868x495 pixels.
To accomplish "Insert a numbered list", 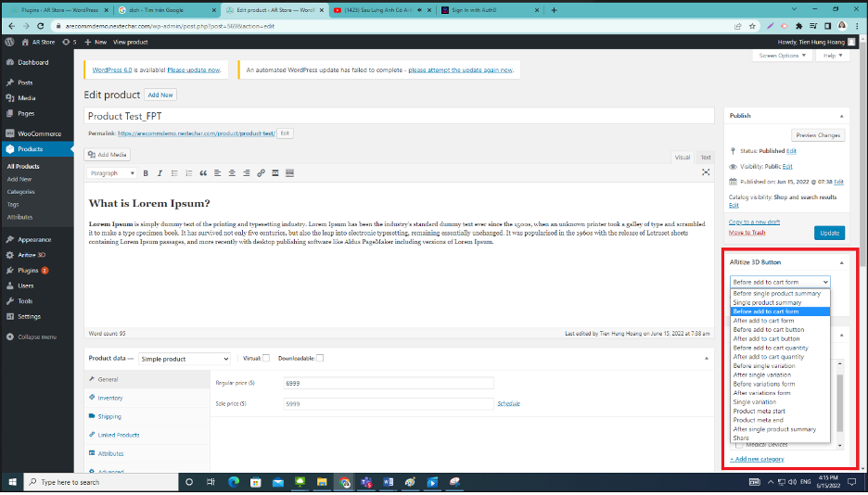I will tap(189, 173).
